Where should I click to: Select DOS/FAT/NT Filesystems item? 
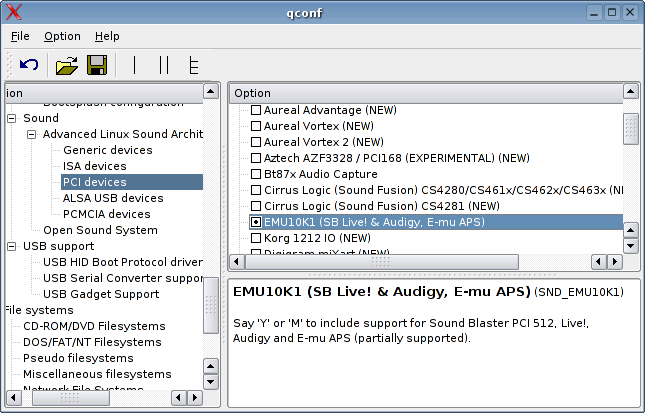click(92, 342)
